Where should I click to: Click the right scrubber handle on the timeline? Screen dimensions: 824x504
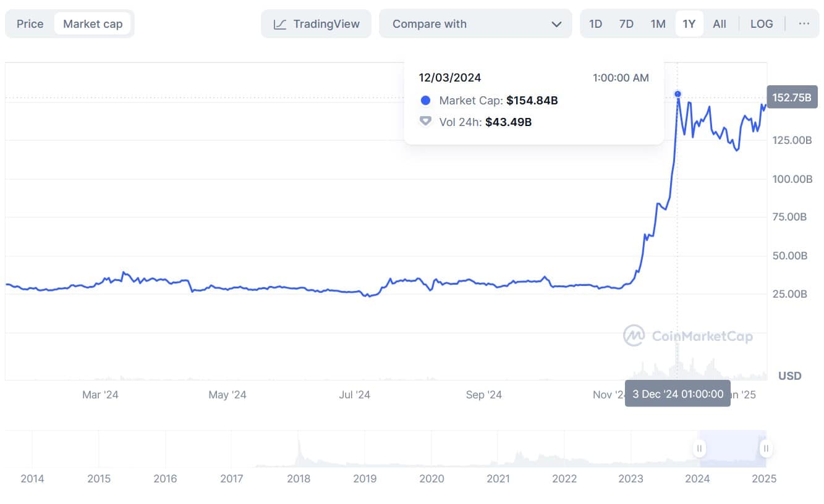[765, 448]
